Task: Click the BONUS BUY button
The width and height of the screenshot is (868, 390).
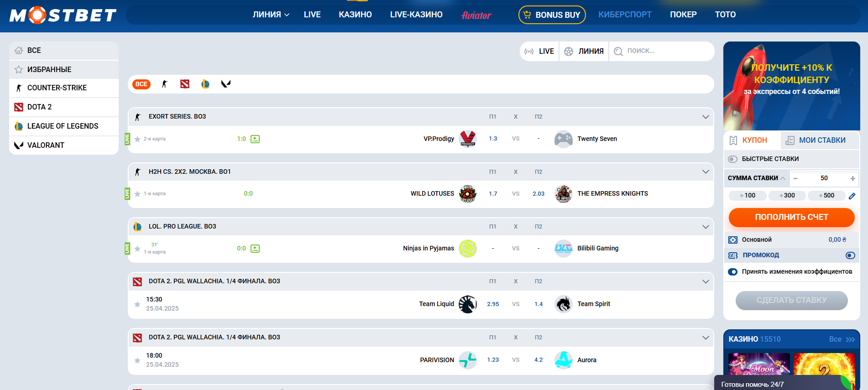Action: [x=552, y=15]
